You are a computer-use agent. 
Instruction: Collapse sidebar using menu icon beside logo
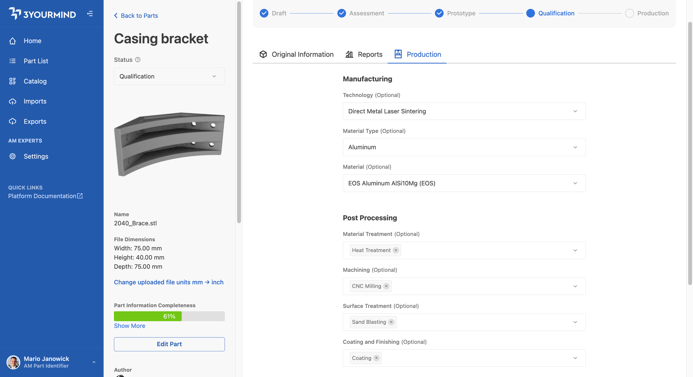[90, 14]
